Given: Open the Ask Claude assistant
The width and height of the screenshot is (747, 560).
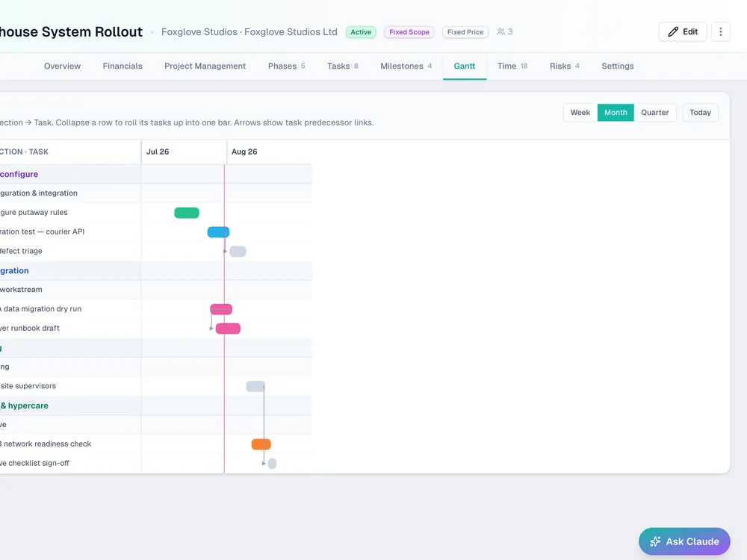Looking at the screenshot, I should tap(684, 541).
